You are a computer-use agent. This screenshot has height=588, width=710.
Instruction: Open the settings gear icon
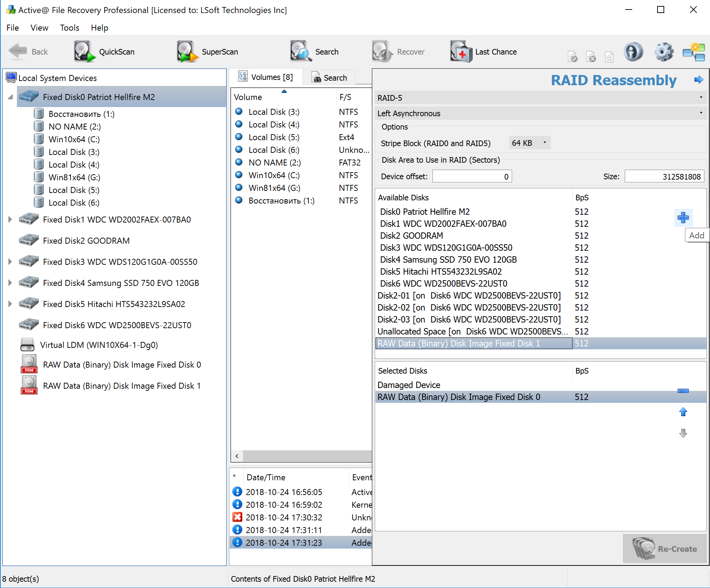pyautogui.click(x=664, y=52)
